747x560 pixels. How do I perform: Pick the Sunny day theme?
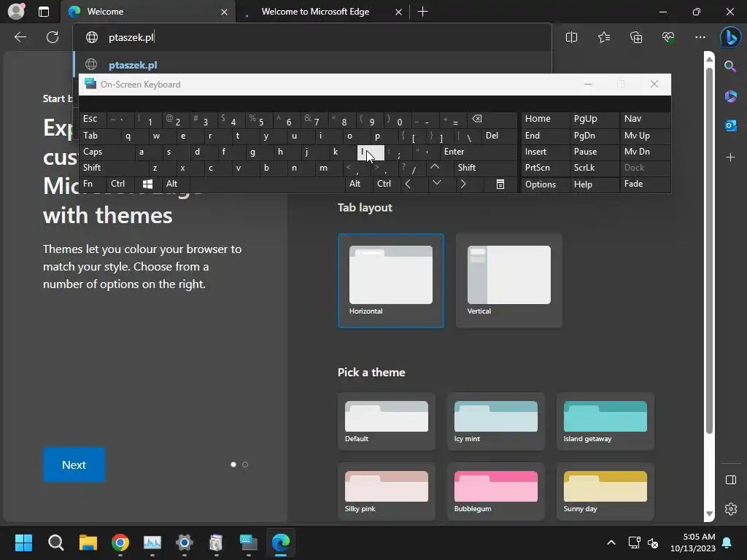click(605, 491)
